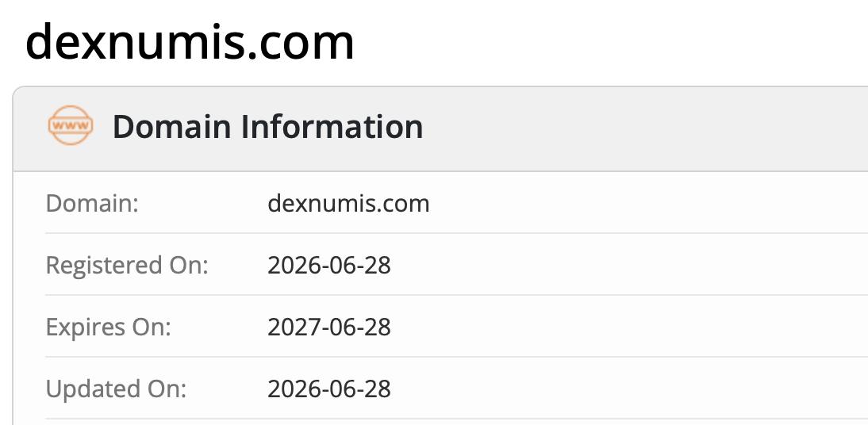This screenshot has width=868, height=425.
Task: Select the Updated On: label
Action: 117,389
